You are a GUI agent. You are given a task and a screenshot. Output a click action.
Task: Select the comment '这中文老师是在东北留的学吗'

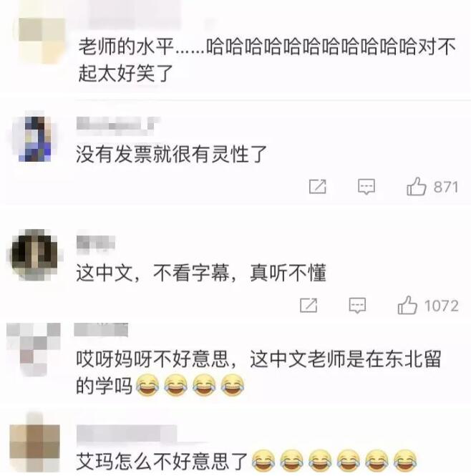pyautogui.click(x=258, y=372)
